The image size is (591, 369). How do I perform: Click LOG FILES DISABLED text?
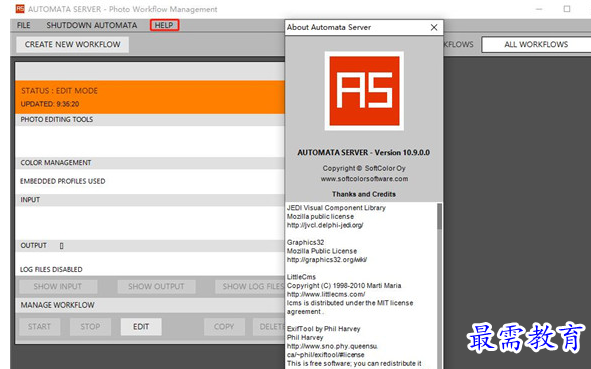tap(51, 269)
